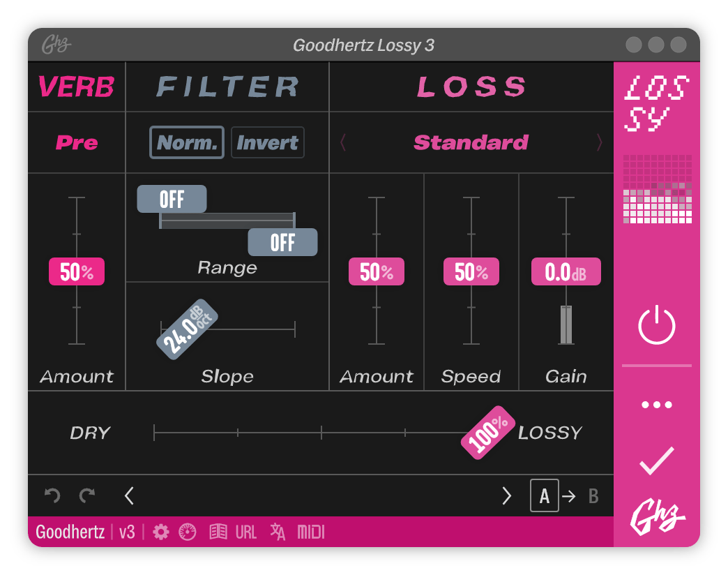Go to previous loss mode
This screenshot has width=728, height=575.
(342, 142)
